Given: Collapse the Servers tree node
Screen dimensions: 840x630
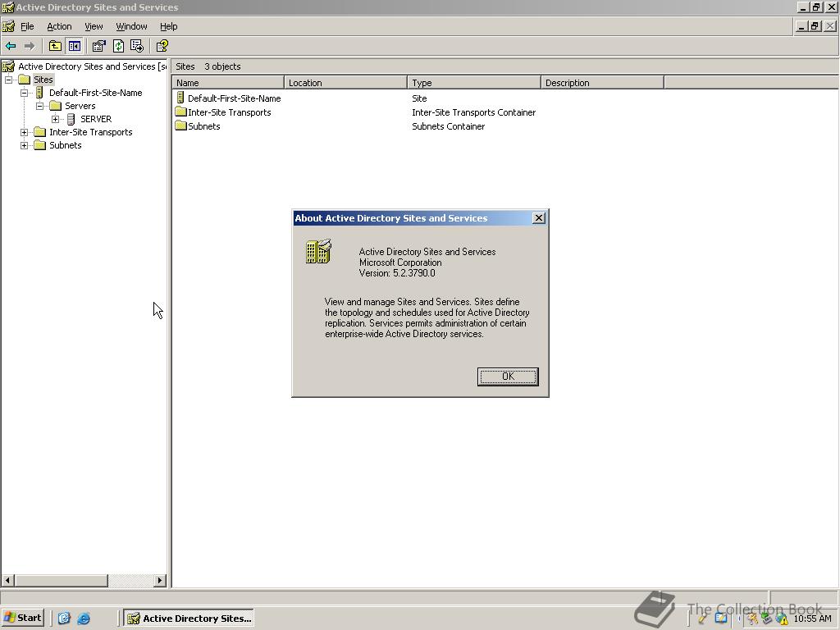Looking at the screenshot, I should pyautogui.click(x=39, y=106).
